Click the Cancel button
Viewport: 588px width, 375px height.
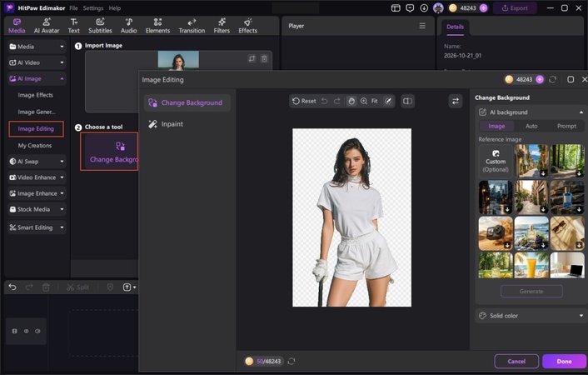click(x=516, y=361)
